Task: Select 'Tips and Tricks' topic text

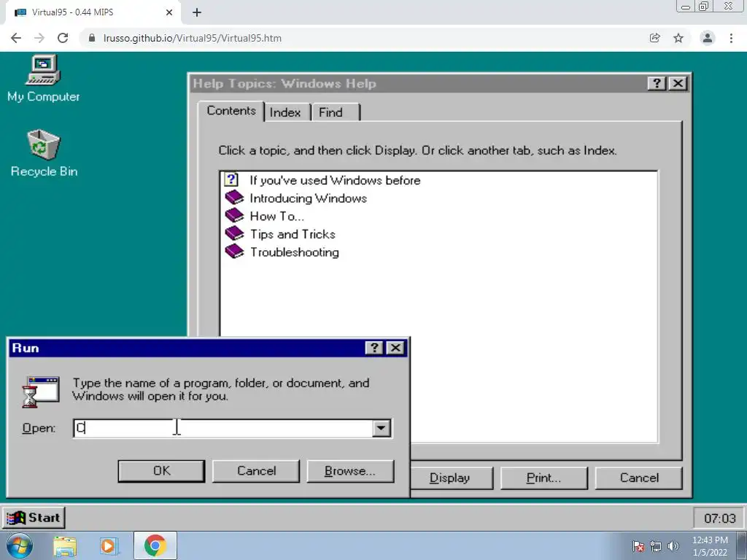Action: point(293,234)
